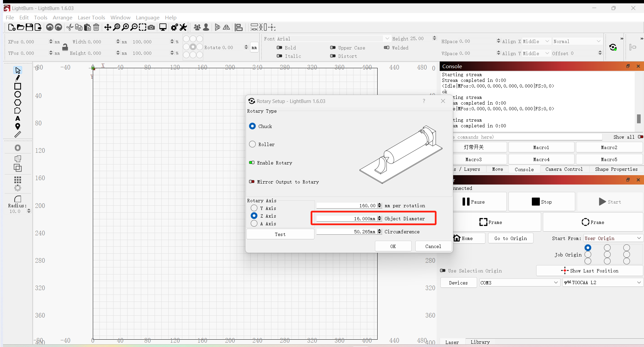Image resolution: width=644 pixels, height=347 pixels.
Task: Open the Arrange menu
Action: (x=62, y=18)
